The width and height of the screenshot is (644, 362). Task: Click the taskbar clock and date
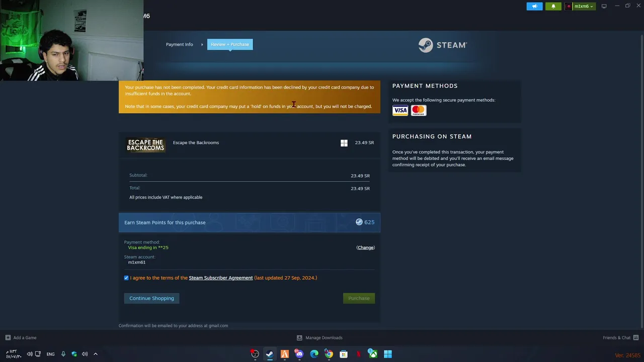tap(14, 354)
